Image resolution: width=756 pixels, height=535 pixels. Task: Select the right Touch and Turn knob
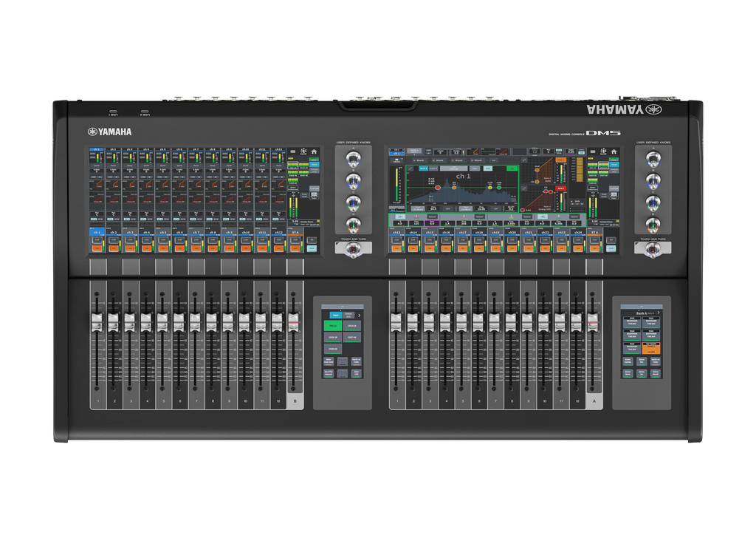pyautogui.click(x=653, y=250)
